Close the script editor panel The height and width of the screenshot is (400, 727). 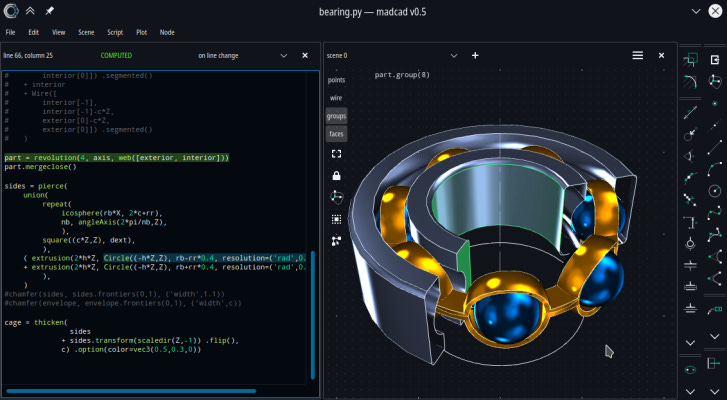pos(305,55)
